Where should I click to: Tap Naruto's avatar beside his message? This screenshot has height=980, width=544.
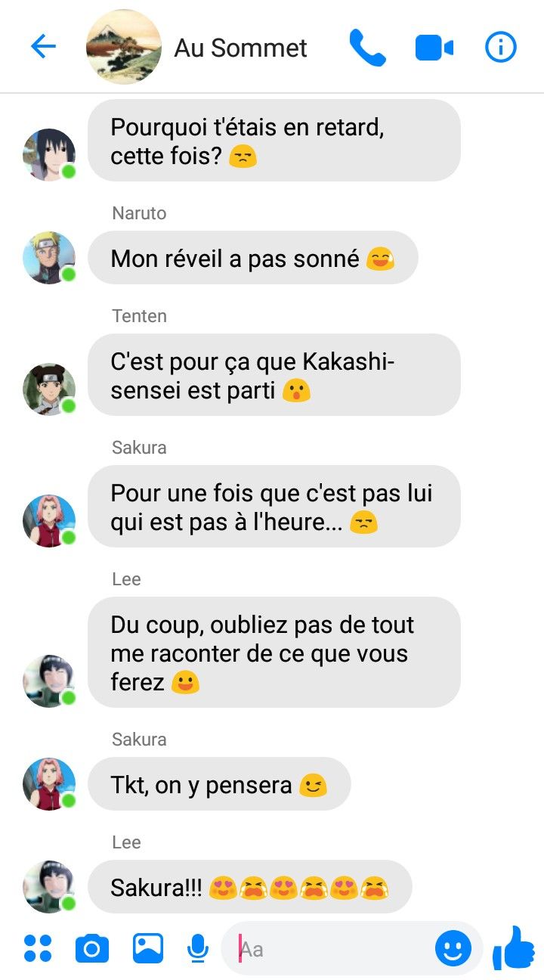pyautogui.click(x=49, y=258)
